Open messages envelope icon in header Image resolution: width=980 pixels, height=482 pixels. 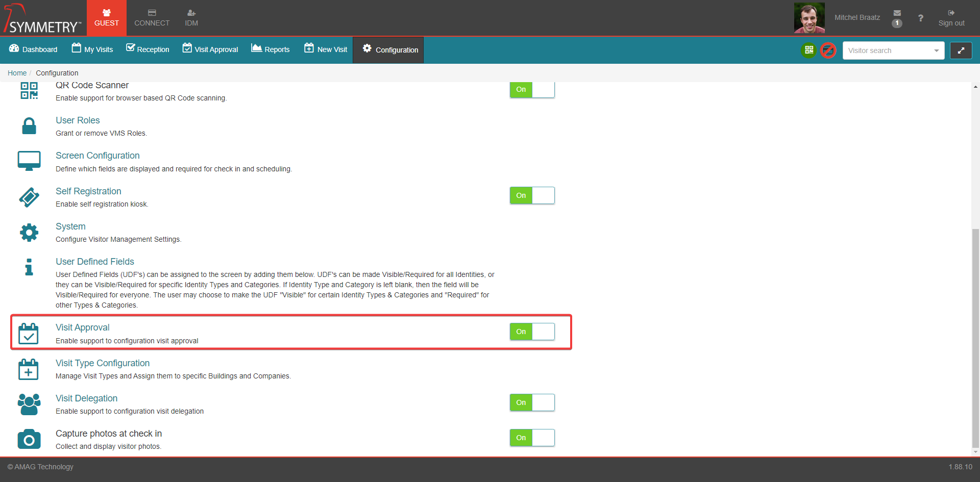(x=897, y=13)
